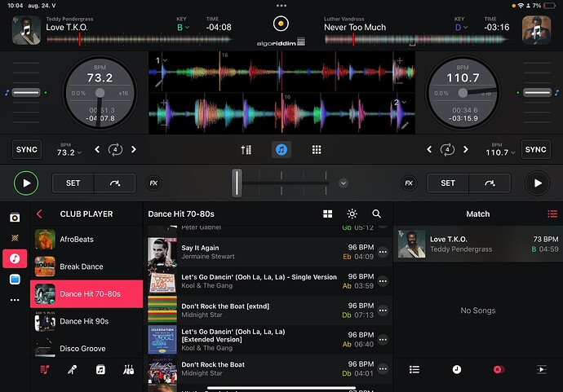The width and height of the screenshot is (563, 392).
Task: Double the loop length on the right deck
Action: (466, 149)
